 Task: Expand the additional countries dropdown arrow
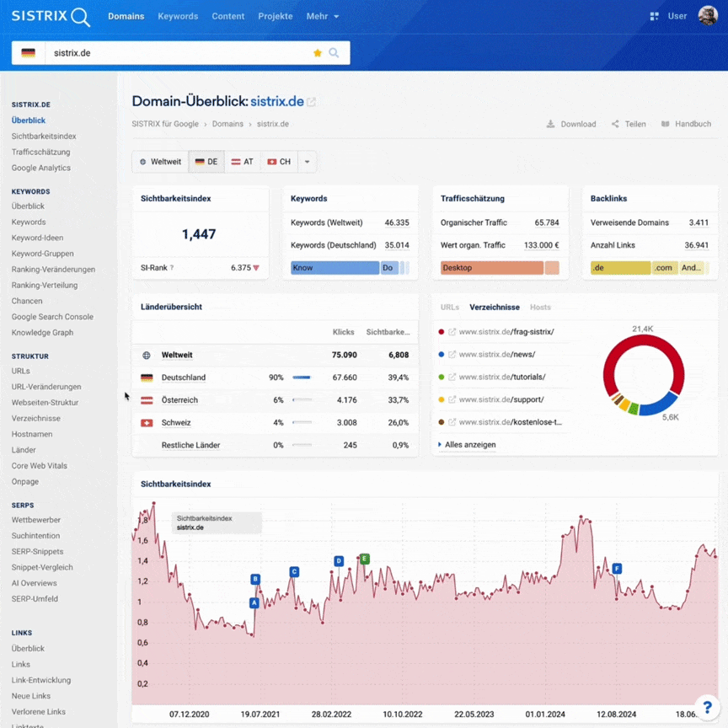pyautogui.click(x=307, y=162)
